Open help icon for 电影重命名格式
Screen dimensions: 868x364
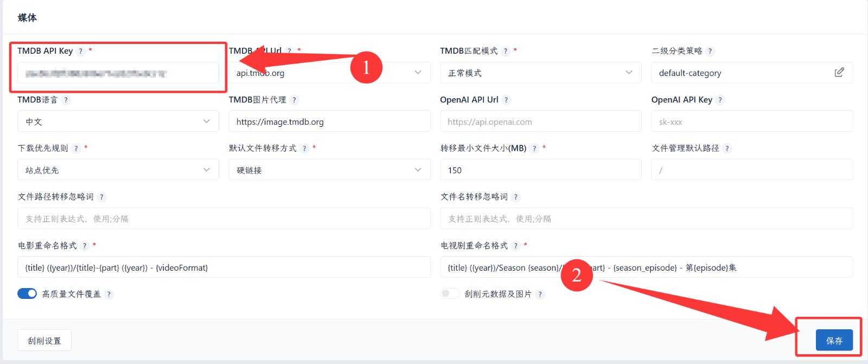tap(85, 246)
